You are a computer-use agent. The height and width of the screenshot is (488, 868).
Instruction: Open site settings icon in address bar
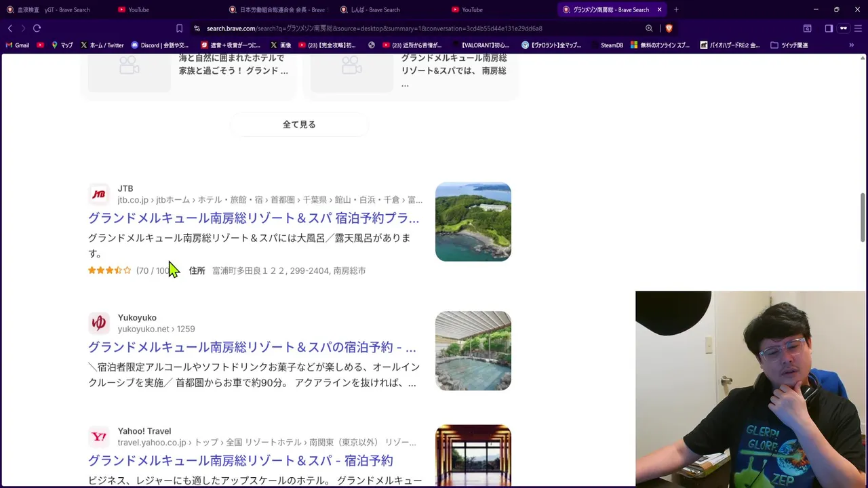pos(197,28)
